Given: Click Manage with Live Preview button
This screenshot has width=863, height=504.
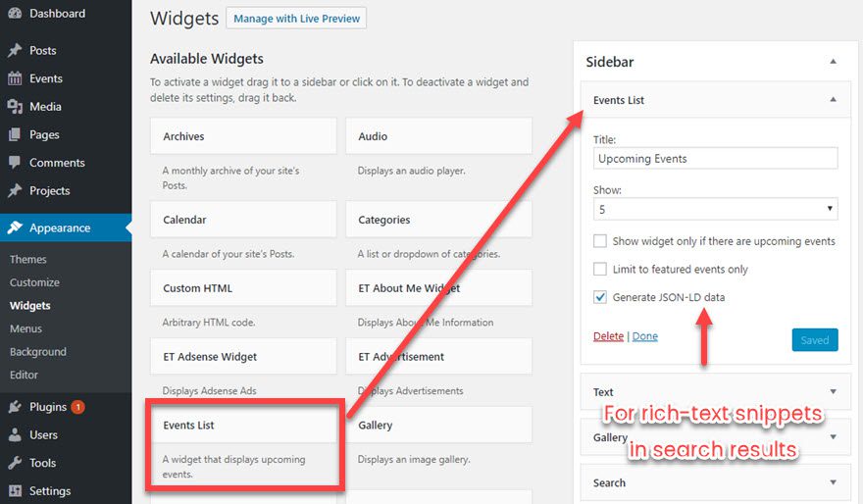Looking at the screenshot, I should 296,19.
